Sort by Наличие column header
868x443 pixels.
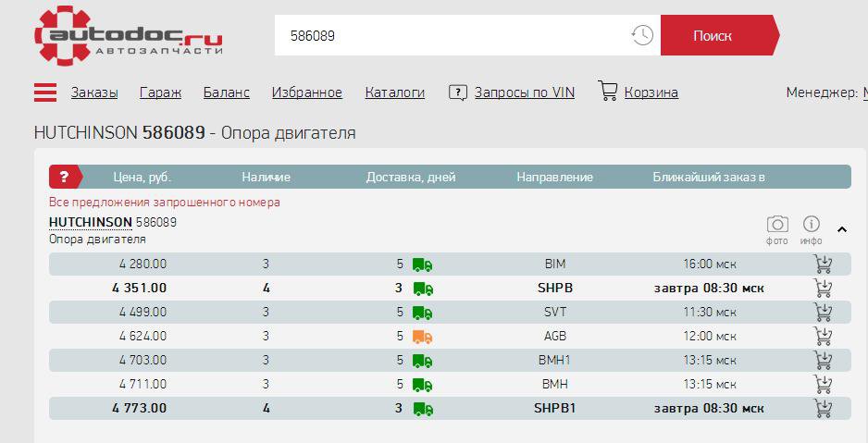266,178
